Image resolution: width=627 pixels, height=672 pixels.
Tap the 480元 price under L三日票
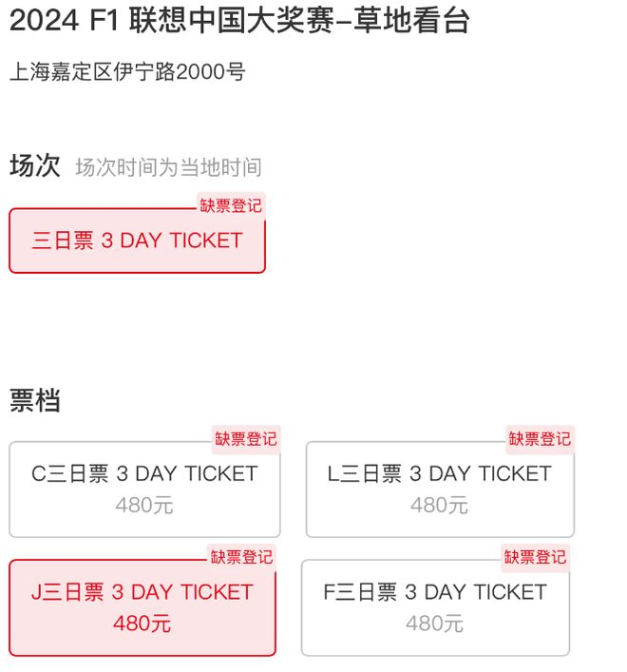click(439, 506)
